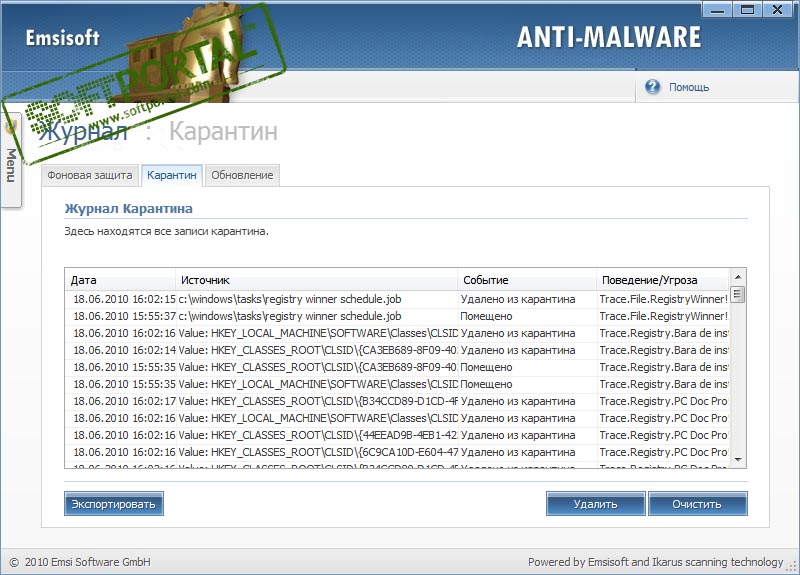The height and width of the screenshot is (575, 800).
Task: Click the list scrollbar down arrow
Action: click(738, 460)
